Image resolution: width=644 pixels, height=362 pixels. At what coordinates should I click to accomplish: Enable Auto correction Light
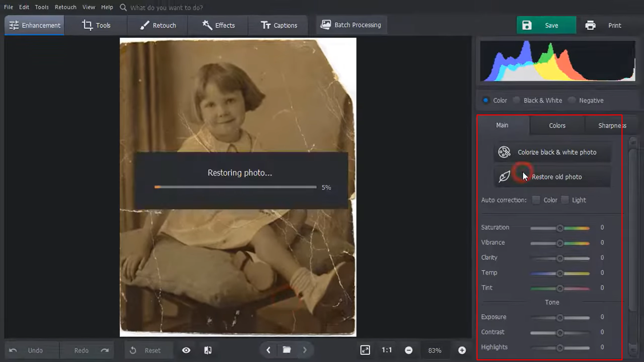click(x=565, y=200)
